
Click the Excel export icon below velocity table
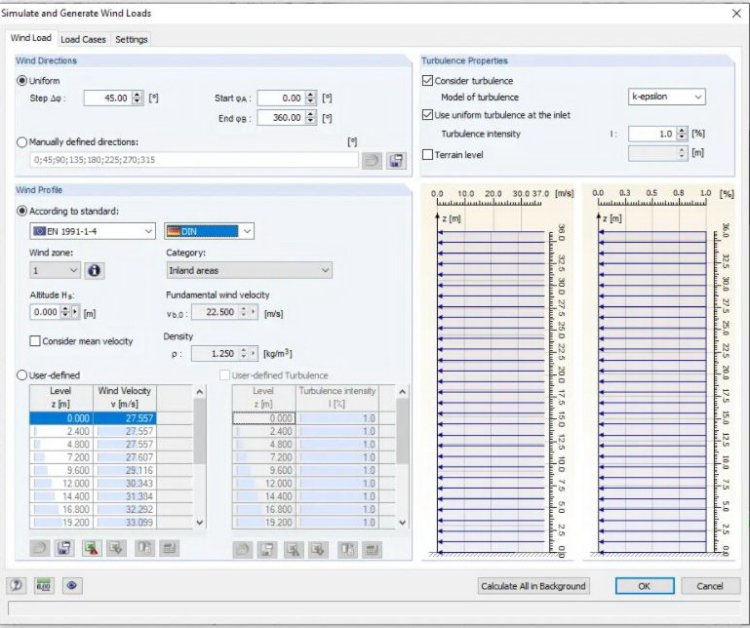point(92,548)
